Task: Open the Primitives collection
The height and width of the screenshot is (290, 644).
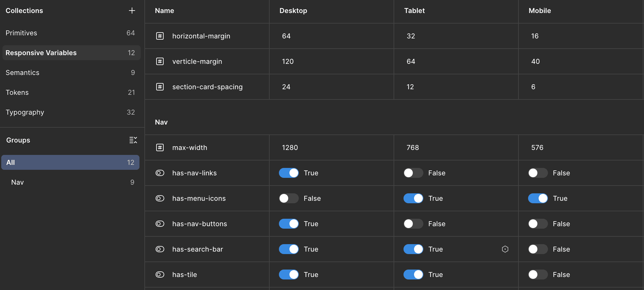Action: pos(21,33)
